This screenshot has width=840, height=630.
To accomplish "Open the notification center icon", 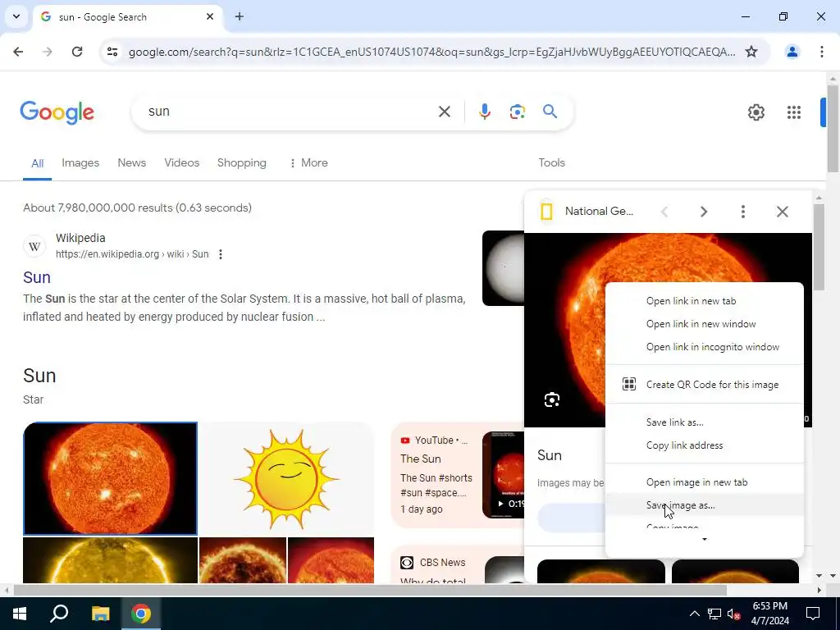I will [x=813, y=614].
